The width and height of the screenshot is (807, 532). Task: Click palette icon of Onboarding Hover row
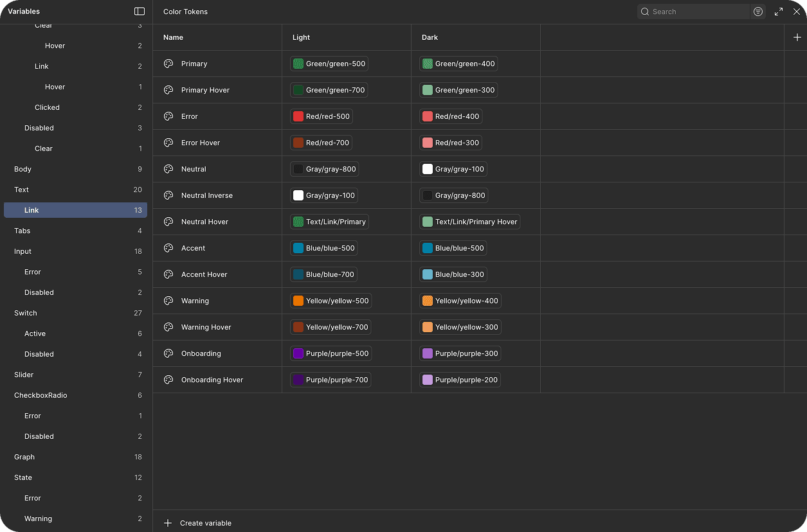point(168,380)
